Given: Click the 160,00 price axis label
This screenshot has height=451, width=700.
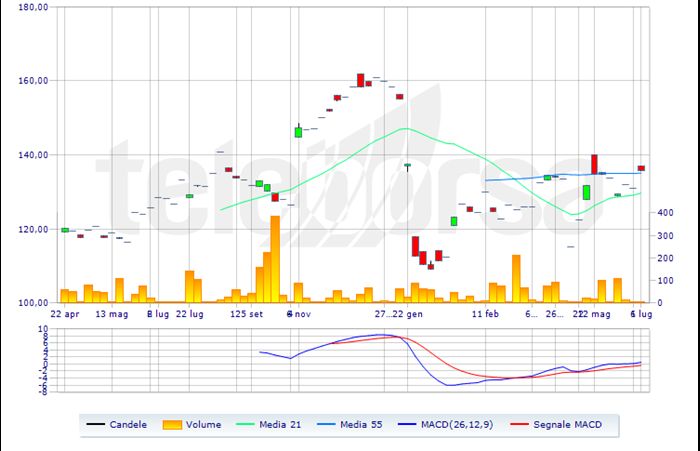Looking at the screenshot, I should coord(33,81).
